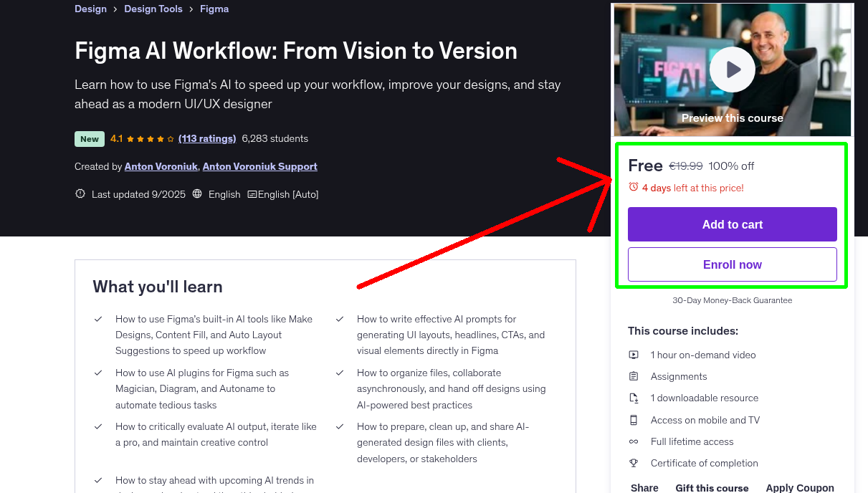
Task: Click checkmark beside organize files, collaborate
Action: tap(340, 373)
